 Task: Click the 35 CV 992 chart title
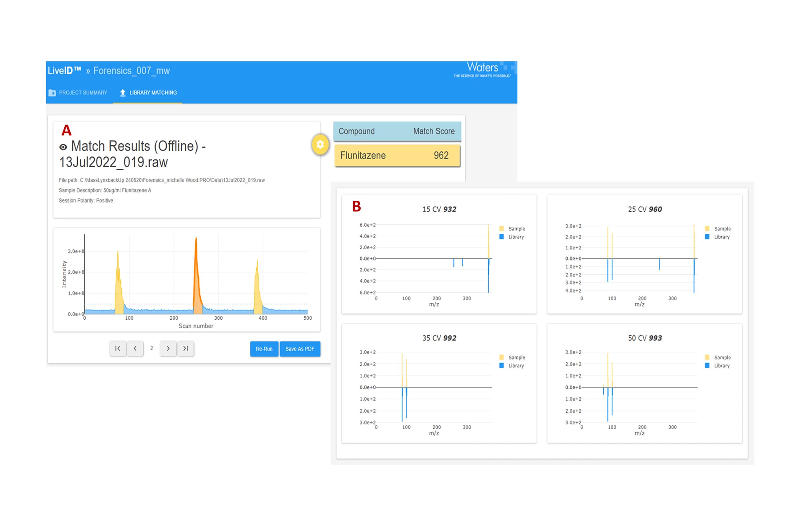click(x=439, y=338)
